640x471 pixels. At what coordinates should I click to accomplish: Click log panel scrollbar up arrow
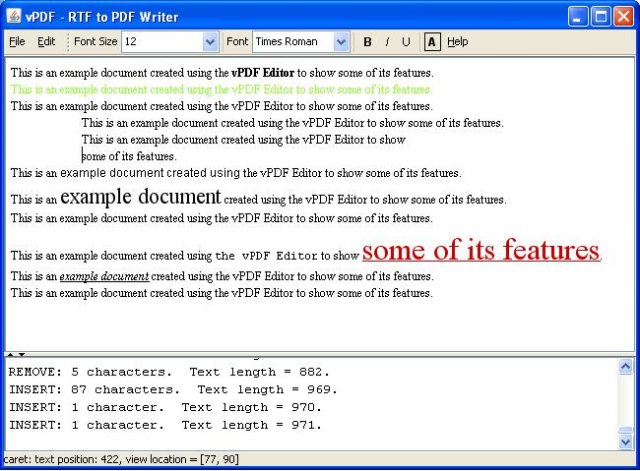(625, 367)
